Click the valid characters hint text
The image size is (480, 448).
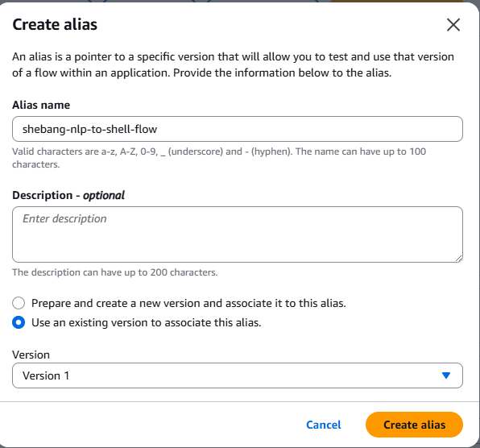(x=219, y=158)
